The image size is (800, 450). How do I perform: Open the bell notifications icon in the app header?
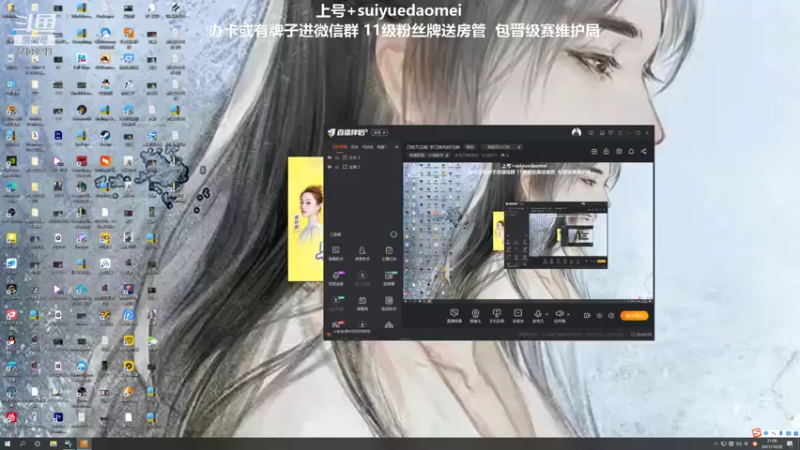(631, 152)
